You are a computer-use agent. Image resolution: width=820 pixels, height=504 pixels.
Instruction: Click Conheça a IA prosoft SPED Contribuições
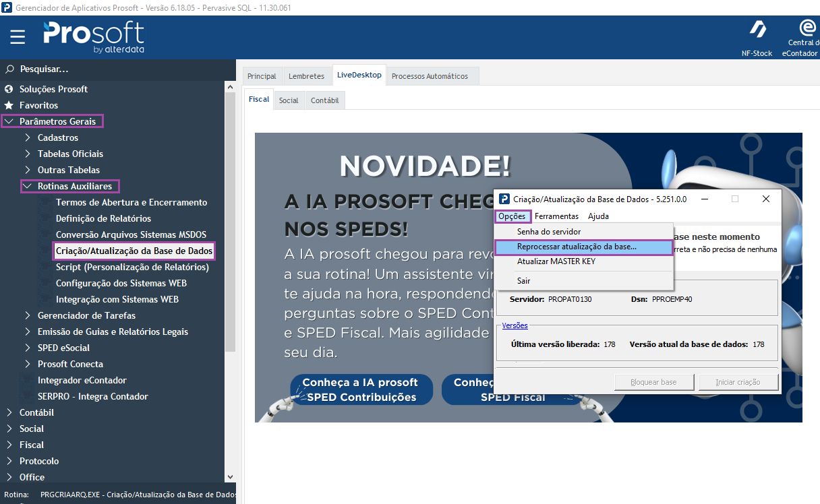[361, 389]
